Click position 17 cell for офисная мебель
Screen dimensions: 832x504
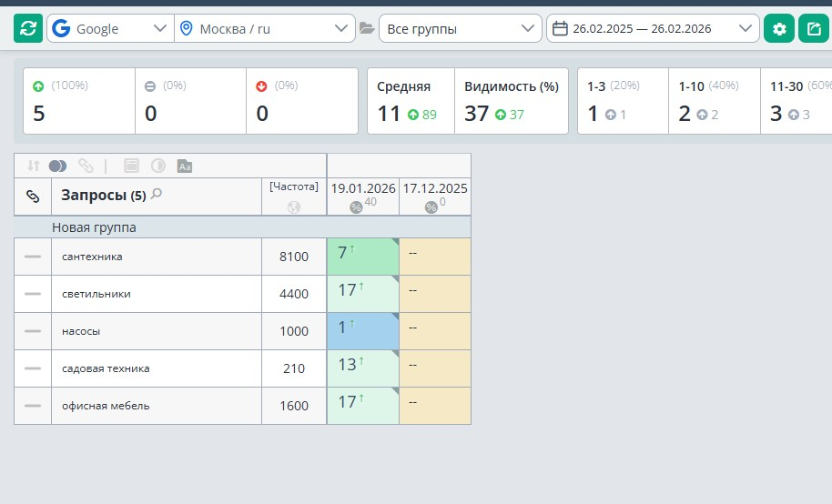(363, 406)
